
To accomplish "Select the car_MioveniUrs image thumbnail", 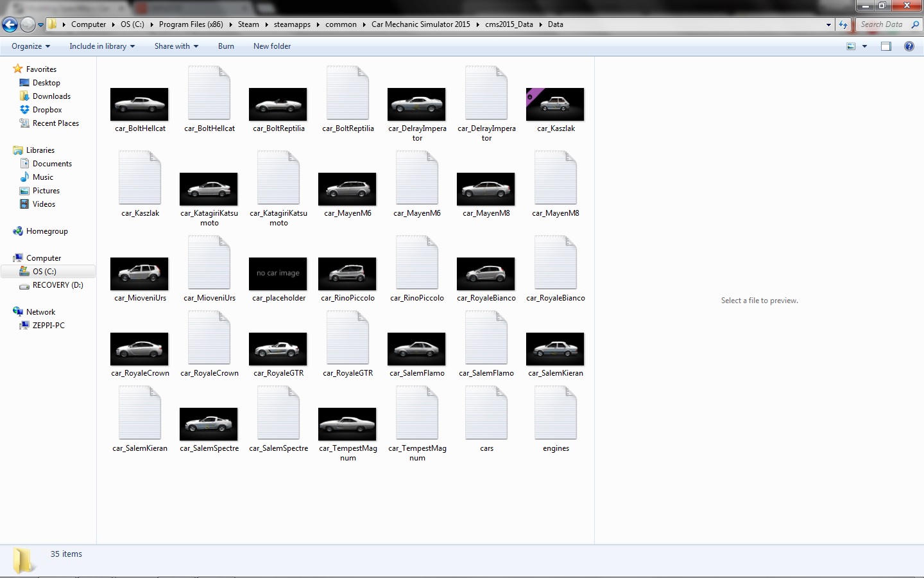I will pos(139,274).
